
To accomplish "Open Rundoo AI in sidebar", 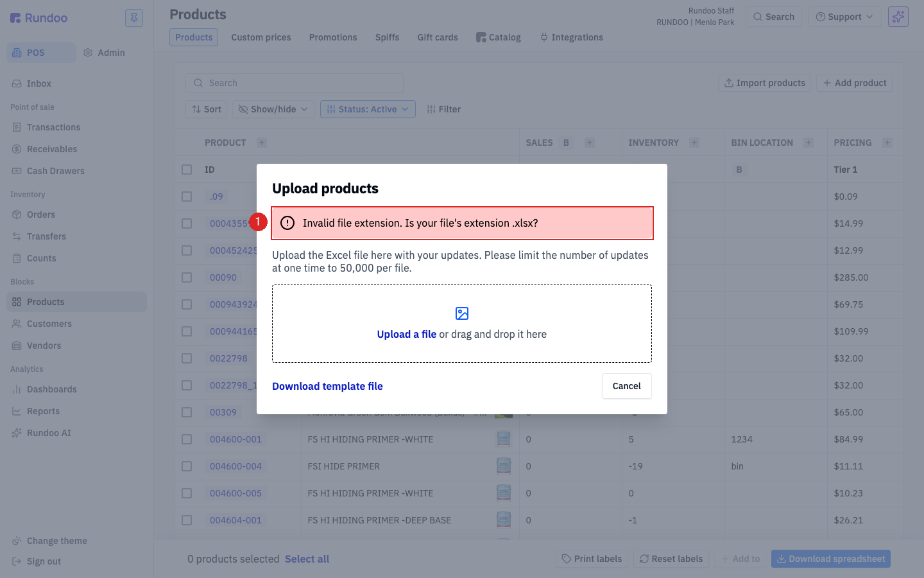I will click(76, 433).
